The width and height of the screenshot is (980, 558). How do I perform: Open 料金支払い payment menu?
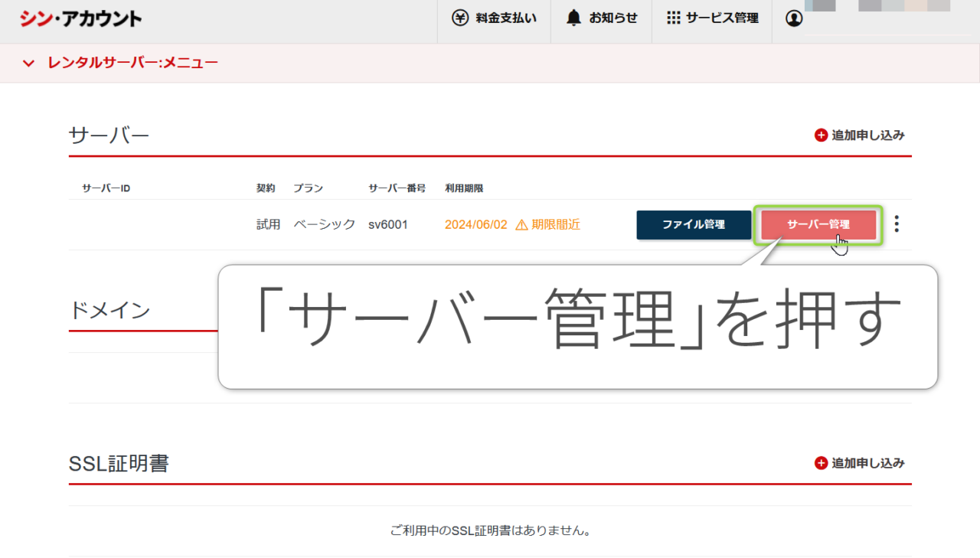tap(495, 18)
